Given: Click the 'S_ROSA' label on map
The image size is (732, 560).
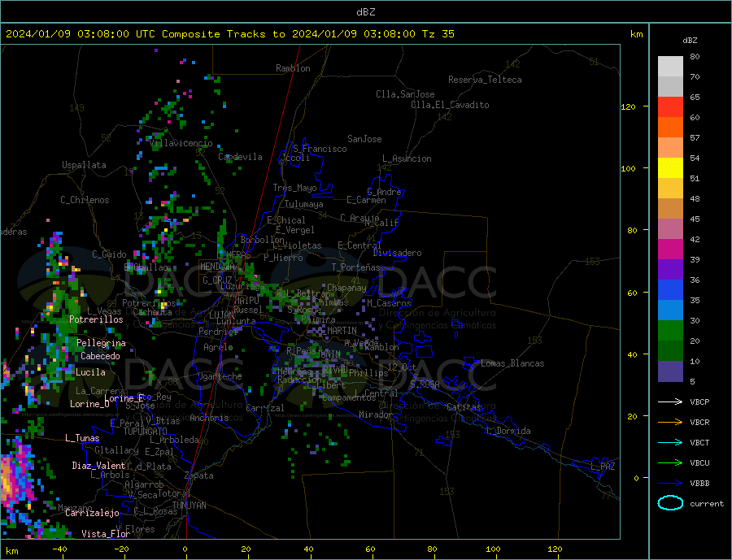Looking at the screenshot, I should pos(425,384).
